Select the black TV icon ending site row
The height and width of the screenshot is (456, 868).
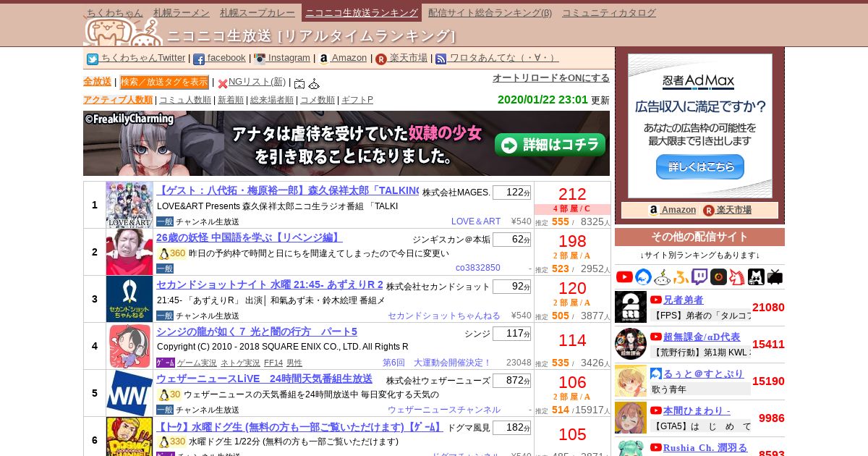tap(775, 276)
